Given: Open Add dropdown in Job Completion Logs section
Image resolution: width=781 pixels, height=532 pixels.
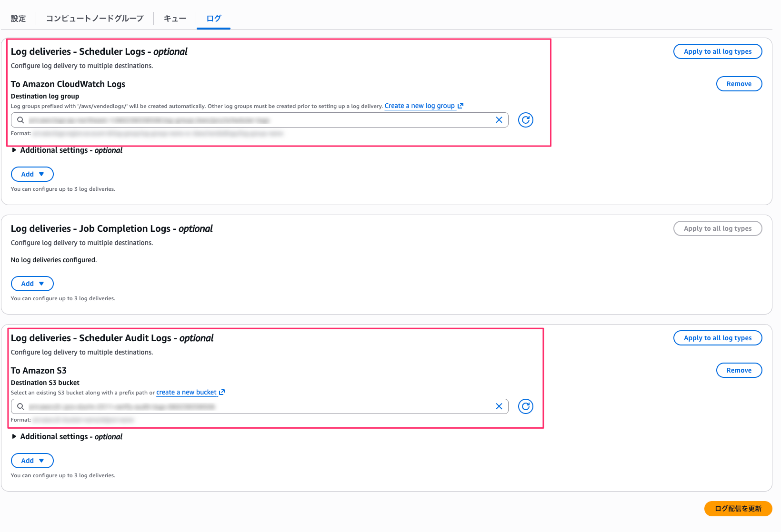Looking at the screenshot, I should (x=32, y=284).
